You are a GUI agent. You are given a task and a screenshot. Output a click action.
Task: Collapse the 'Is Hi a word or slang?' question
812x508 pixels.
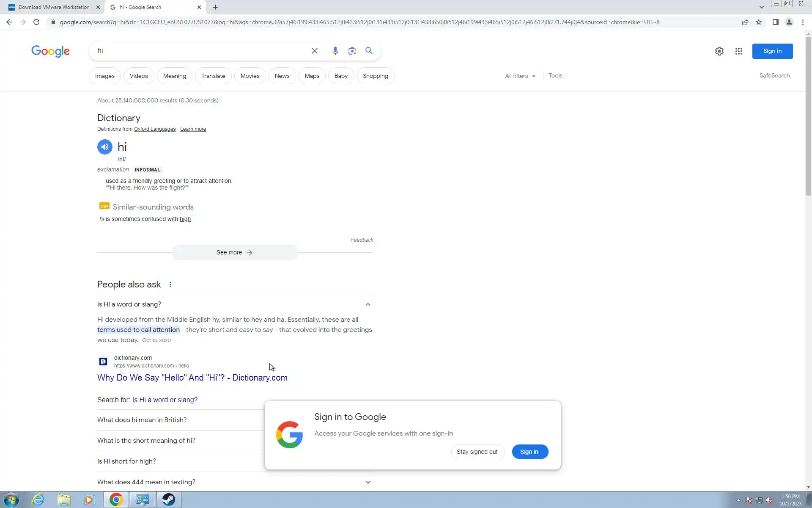368,304
